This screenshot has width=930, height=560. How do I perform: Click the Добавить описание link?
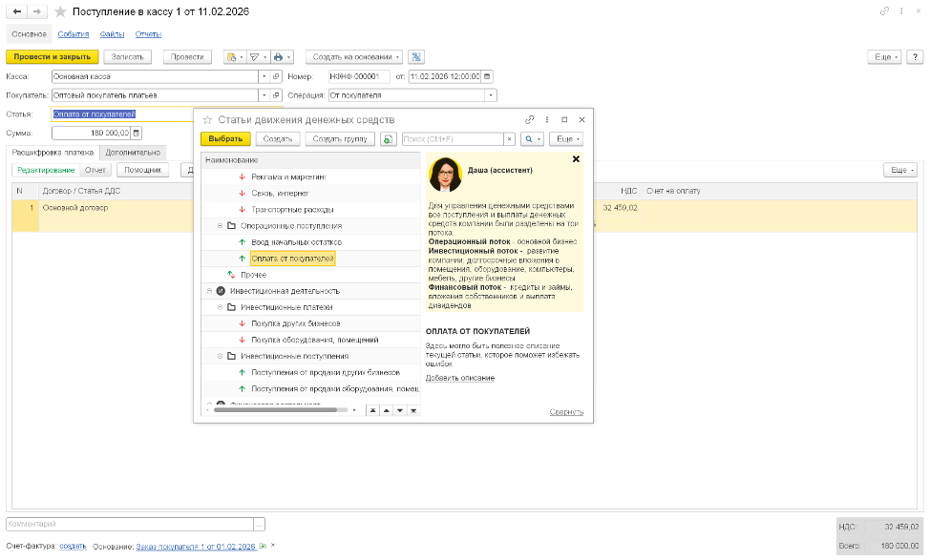460,379
